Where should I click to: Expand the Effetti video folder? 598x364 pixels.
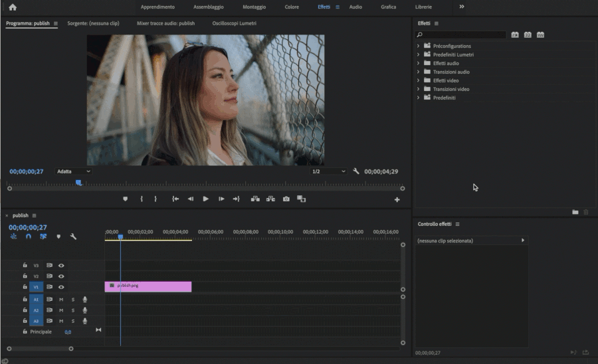tap(418, 80)
